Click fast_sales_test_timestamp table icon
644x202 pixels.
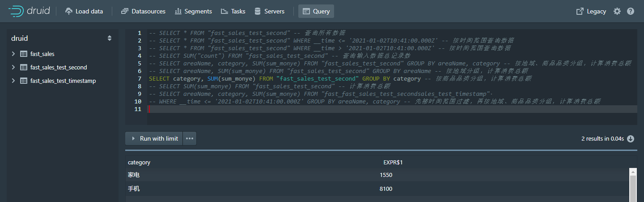[24, 81]
